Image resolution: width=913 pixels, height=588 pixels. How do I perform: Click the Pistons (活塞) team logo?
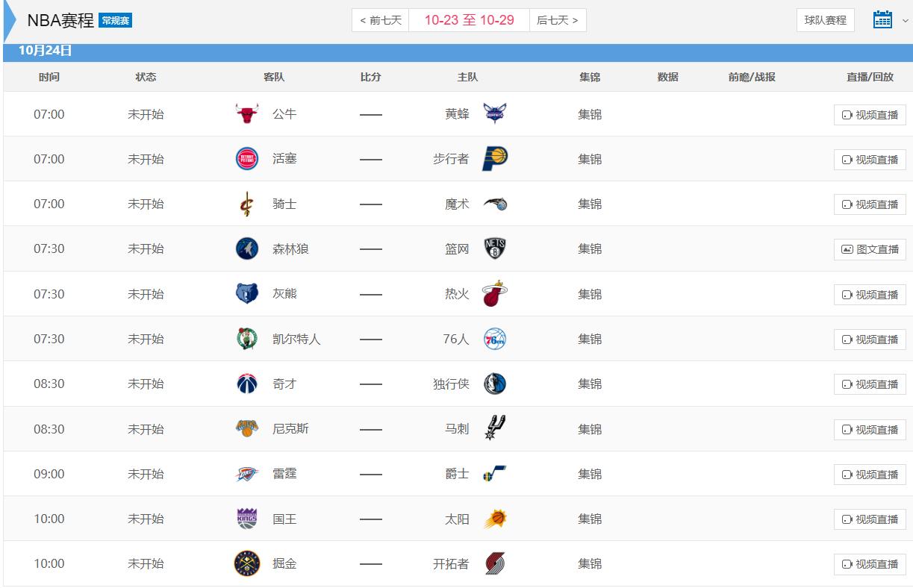click(x=247, y=159)
